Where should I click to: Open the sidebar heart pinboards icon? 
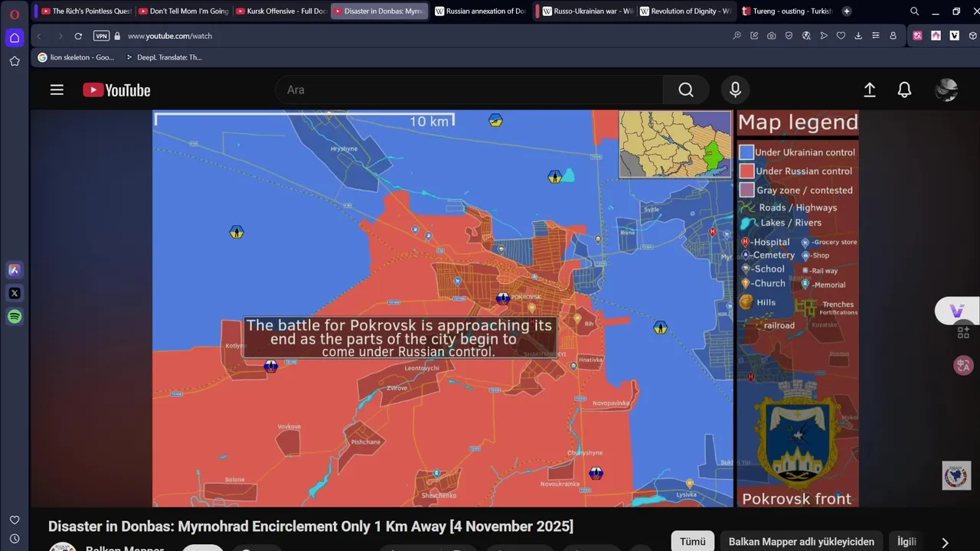pos(15,520)
